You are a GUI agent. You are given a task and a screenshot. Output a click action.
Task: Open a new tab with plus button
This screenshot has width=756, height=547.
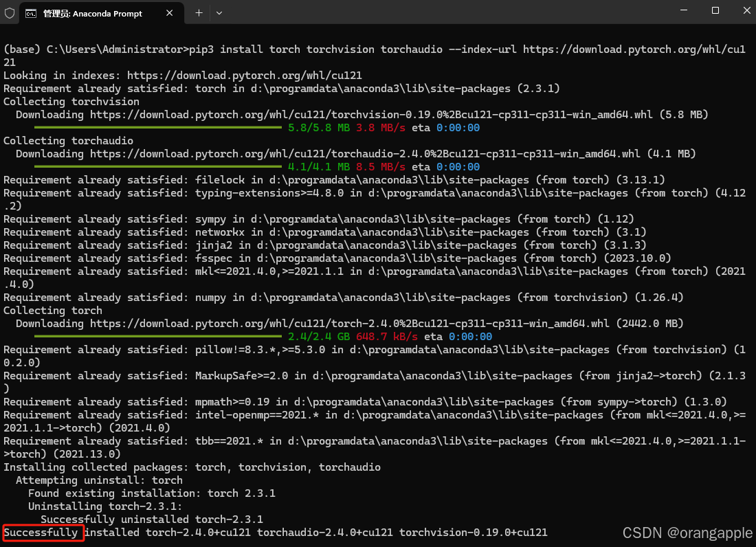[x=199, y=13]
